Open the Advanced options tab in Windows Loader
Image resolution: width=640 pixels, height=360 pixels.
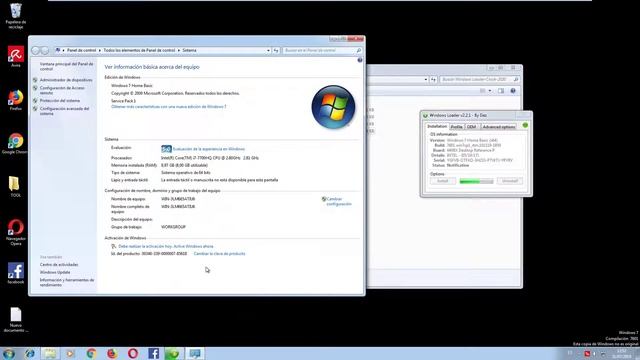(499, 127)
